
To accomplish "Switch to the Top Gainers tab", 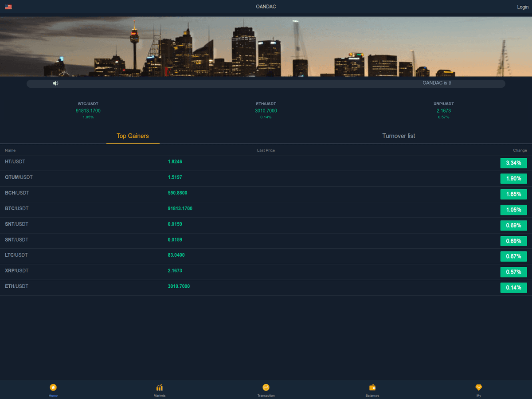I will 133,136.
